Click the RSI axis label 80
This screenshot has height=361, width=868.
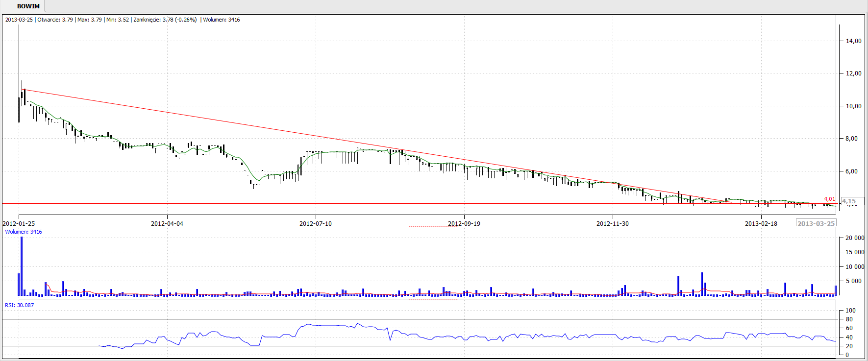click(x=849, y=319)
